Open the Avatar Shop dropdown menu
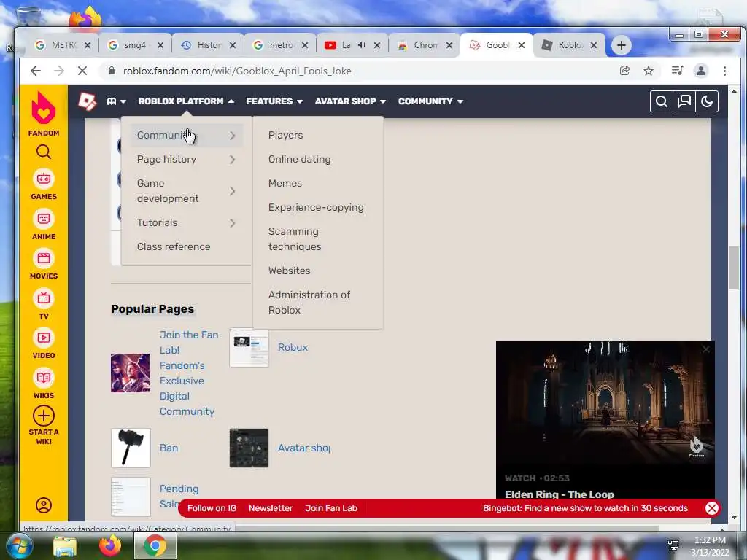 (350, 101)
